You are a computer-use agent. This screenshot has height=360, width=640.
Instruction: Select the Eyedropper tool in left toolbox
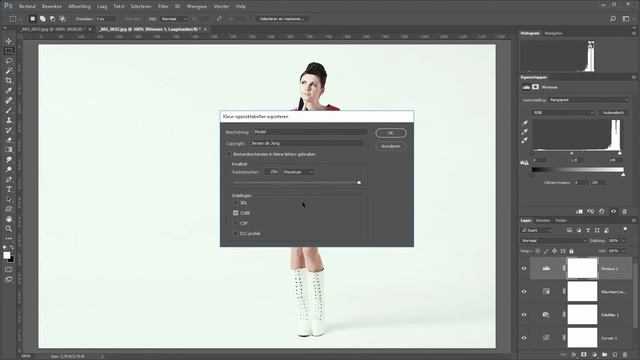point(9,90)
